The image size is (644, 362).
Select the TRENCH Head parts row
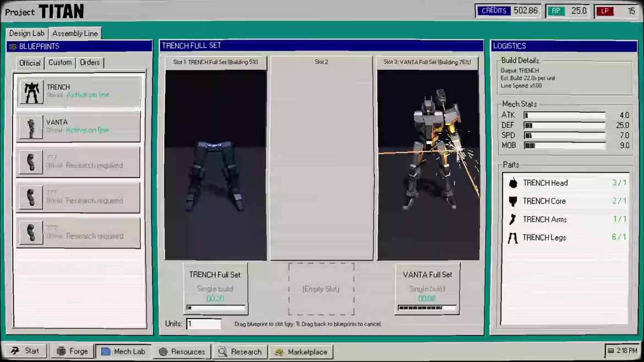tap(566, 183)
